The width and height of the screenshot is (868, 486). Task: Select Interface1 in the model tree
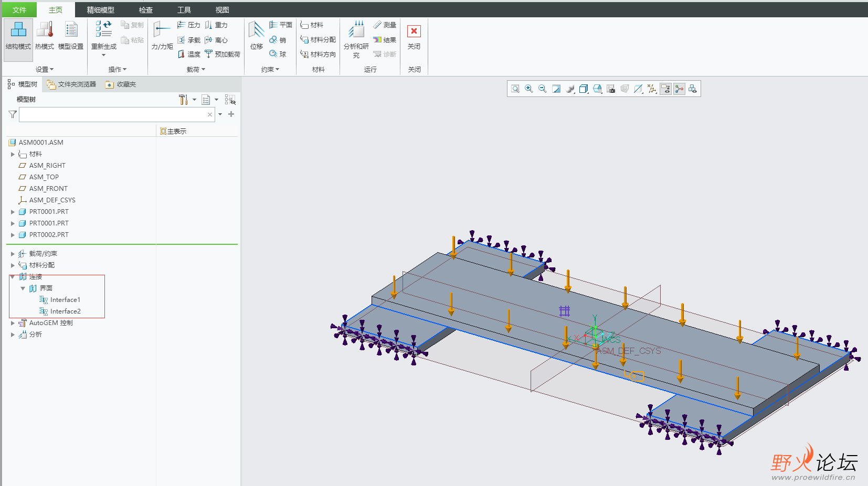tap(65, 300)
